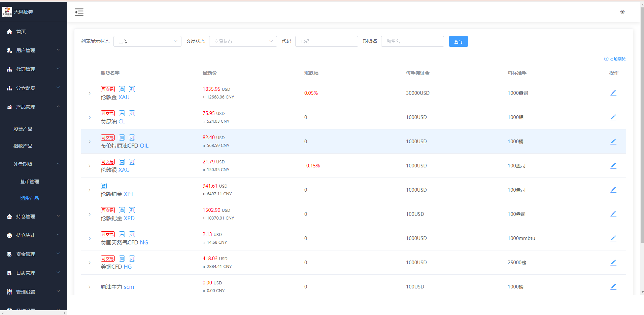Screen dimensions: 644x315
Task: Edit the 布伦特原油CFD OIL row
Action: (613, 142)
